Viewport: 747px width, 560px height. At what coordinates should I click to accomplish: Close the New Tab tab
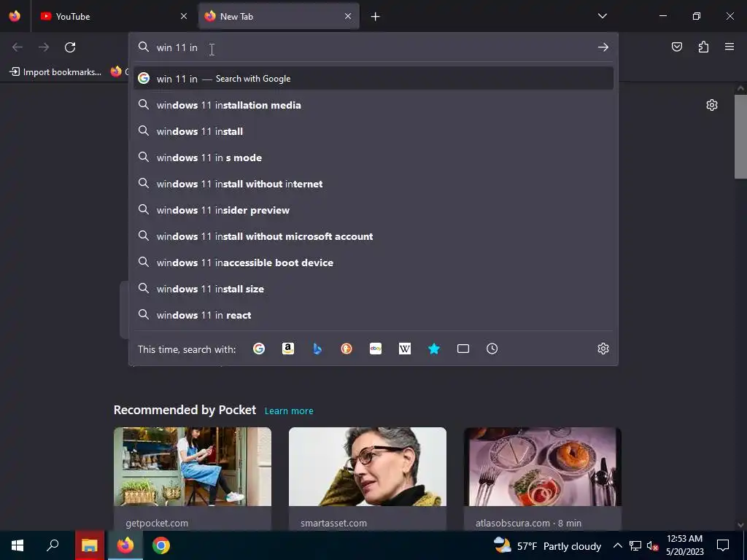[348, 16]
